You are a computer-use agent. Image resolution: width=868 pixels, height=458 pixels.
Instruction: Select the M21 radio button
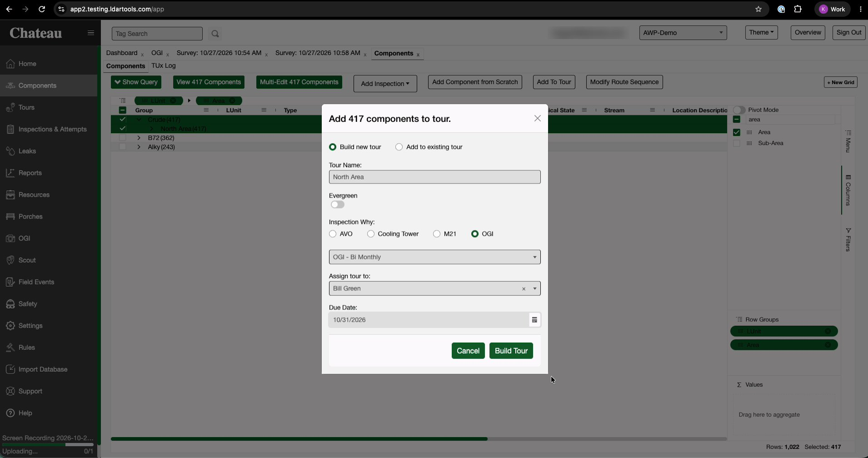tap(437, 234)
